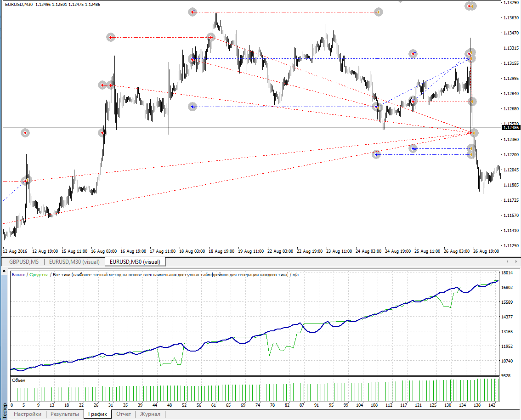Viewport: 521px width, 420px height.
Task: Click the chart shift triangle marker at the chart top
Action: point(400,2)
